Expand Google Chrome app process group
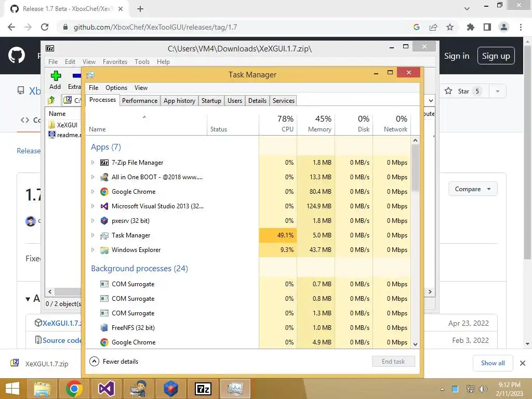532x399 pixels. [x=92, y=192]
